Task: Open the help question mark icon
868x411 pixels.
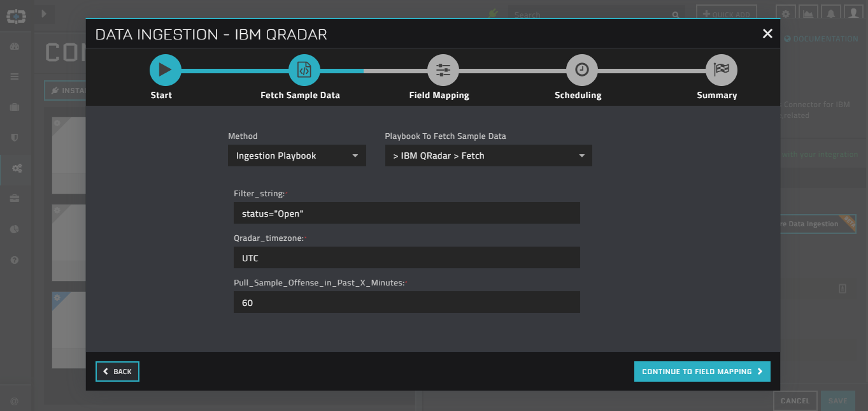Action: click(15, 260)
